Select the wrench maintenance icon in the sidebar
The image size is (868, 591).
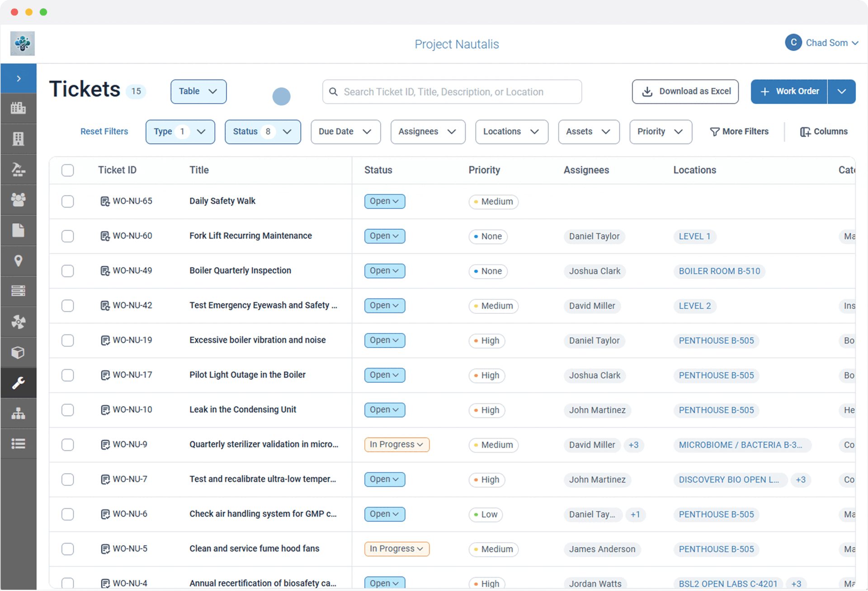19,383
